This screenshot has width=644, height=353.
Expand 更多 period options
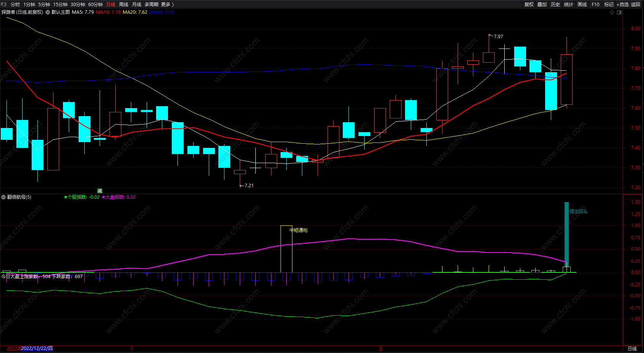pos(167,4)
